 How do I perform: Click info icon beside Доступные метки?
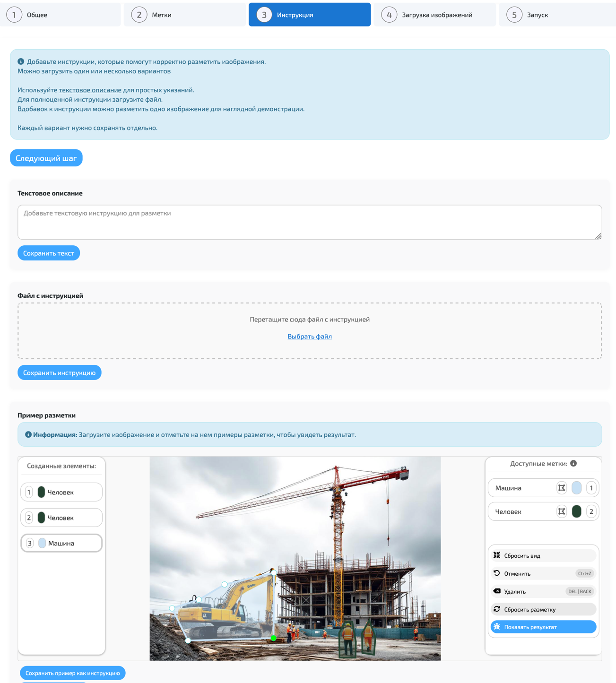573,463
